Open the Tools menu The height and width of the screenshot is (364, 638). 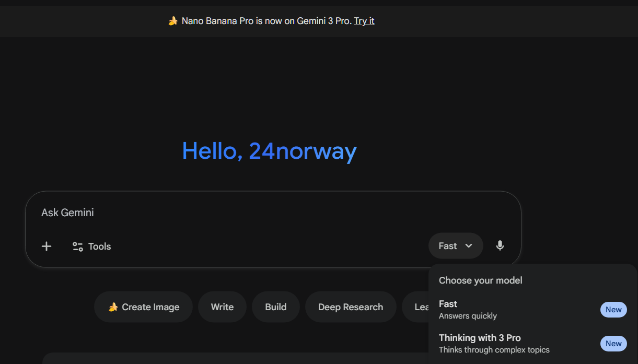point(92,246)
